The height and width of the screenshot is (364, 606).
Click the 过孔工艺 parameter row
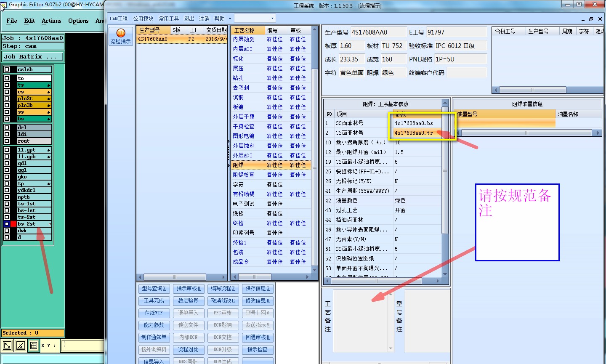point(383,210)
